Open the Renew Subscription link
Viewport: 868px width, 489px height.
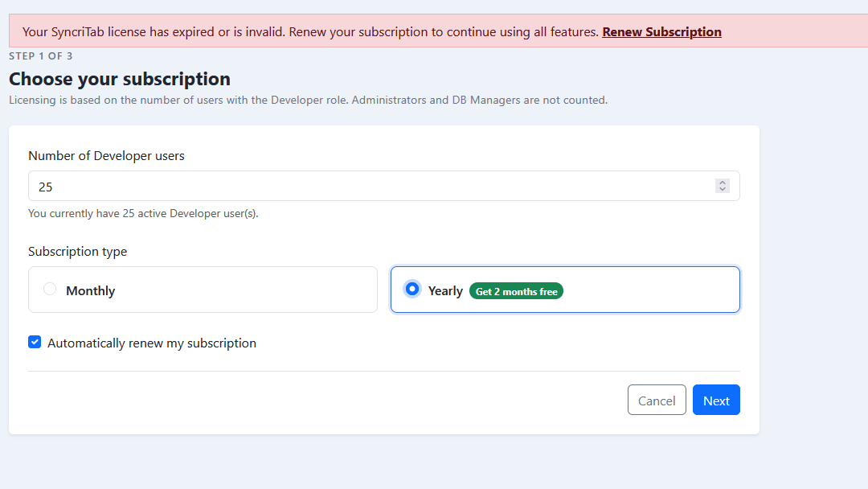point(661,32)
